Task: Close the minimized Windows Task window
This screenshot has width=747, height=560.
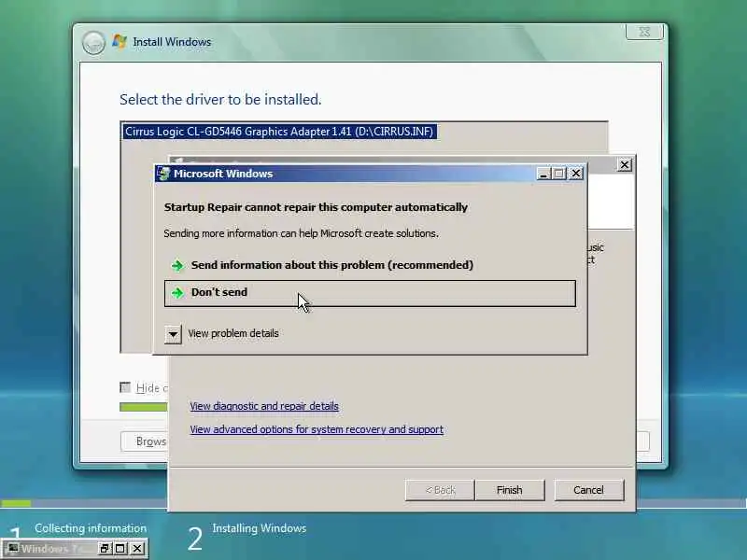Action: tap(137, 549)
